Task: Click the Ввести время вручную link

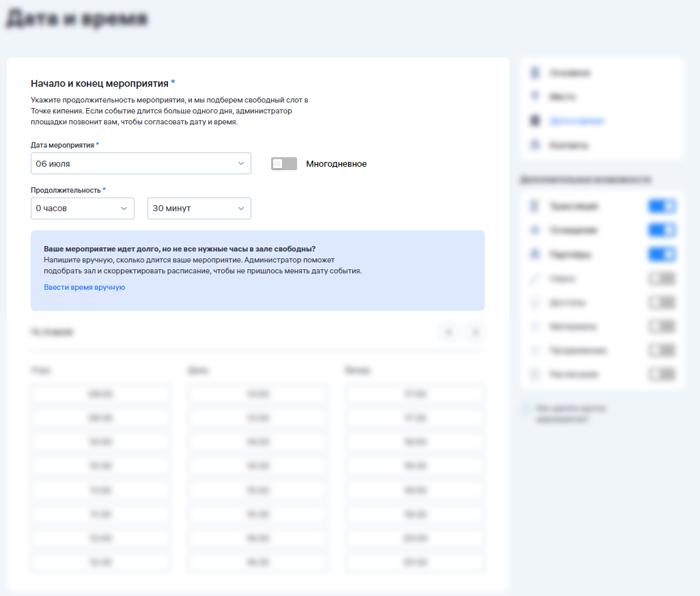Action: click(x=84, y=288)
